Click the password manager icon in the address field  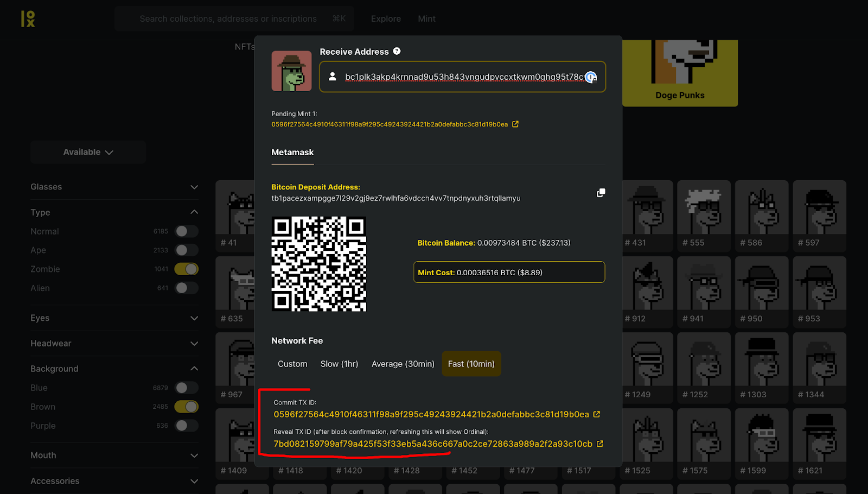point(591,77)
